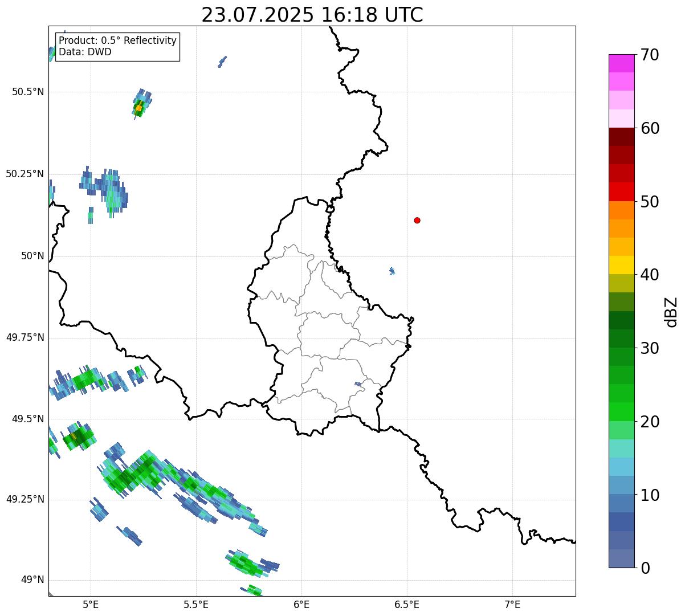Click the 6.5°E longitude label
Viewport: 685px width, 616px height.
[x=407, y=604]
